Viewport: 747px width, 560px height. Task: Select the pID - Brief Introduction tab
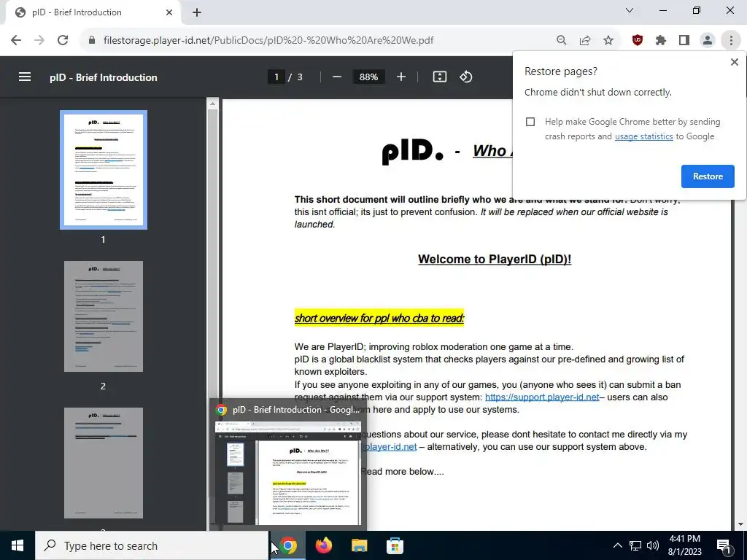[x=93, y=12]
